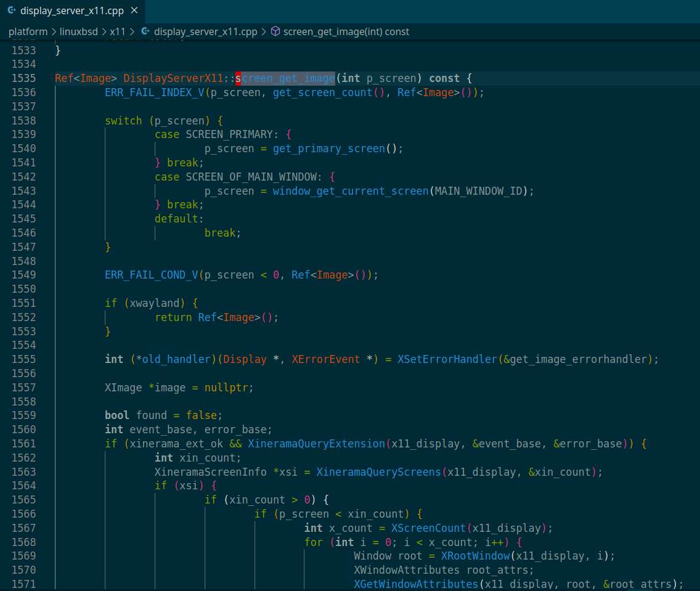Select the display_server_x11.cpp editor tab

pyautogui.click(x=72, y=10)
